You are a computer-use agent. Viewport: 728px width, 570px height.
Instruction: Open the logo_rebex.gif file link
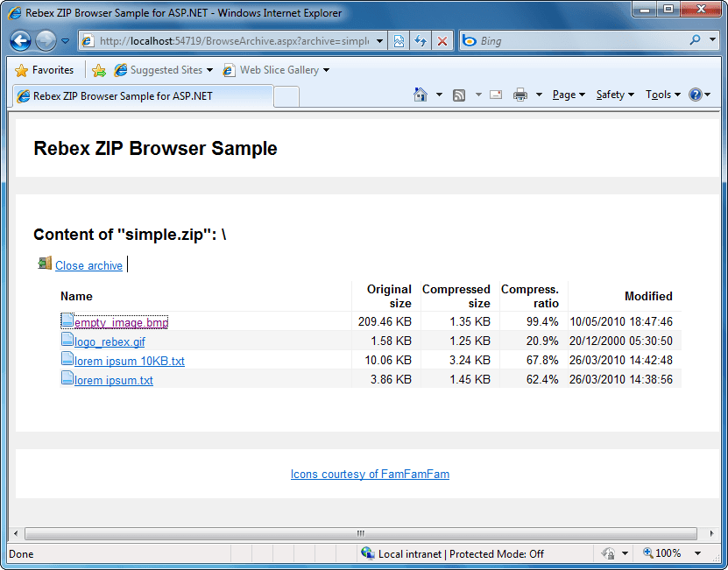(110, 341)
